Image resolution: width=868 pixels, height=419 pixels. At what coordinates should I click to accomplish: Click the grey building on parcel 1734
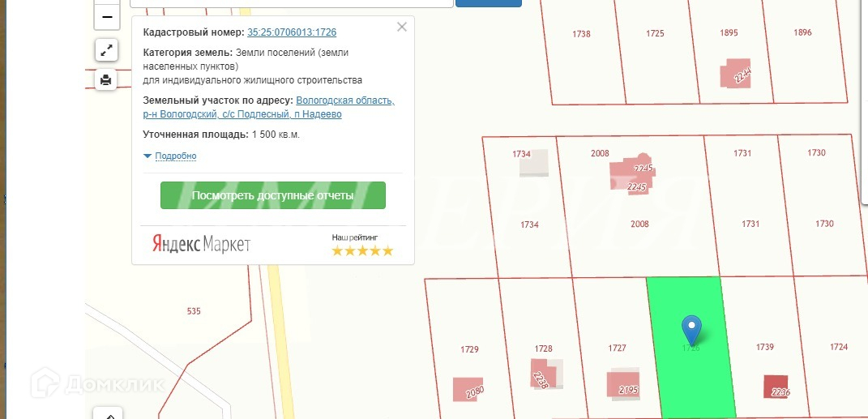533,163
